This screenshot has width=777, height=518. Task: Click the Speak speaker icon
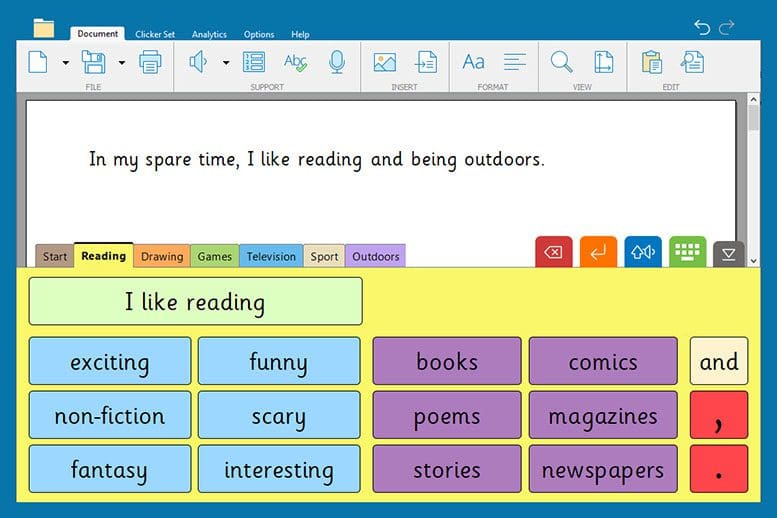198,62
